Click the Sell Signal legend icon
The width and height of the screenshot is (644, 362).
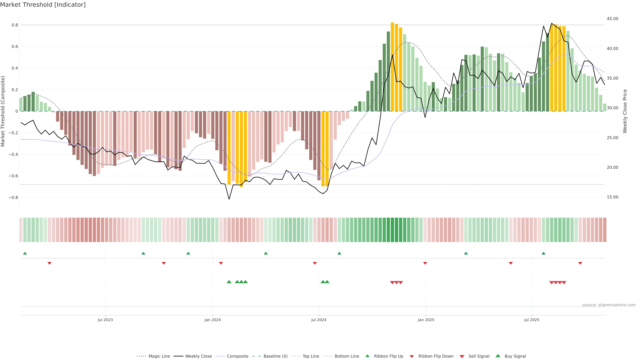(462, 356)
